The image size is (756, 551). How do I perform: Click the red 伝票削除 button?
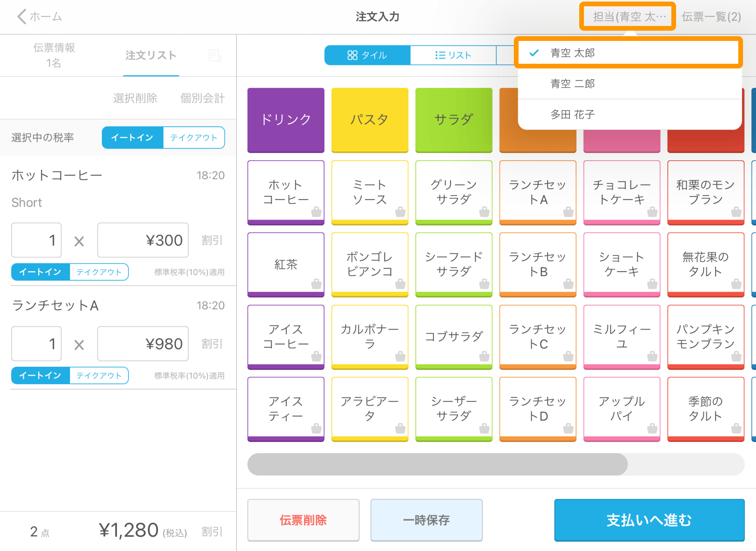pyautogui.click(x=303, y=520)
